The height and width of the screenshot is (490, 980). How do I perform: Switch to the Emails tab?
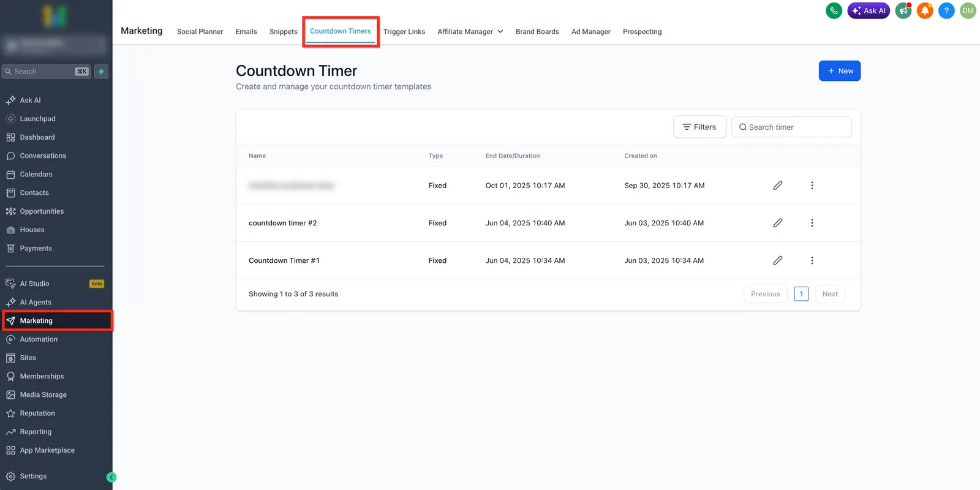coord(246,32)
